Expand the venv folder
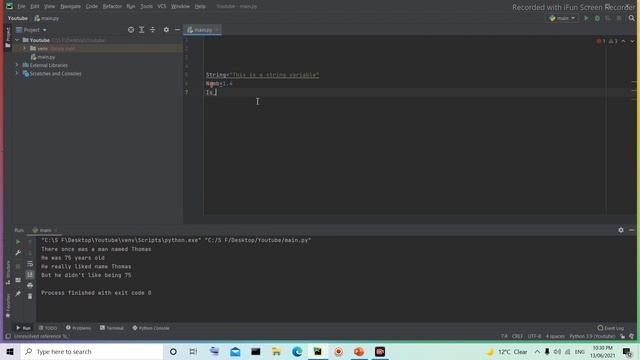Viewport: 640px width, 360px height. click(24, 49)
